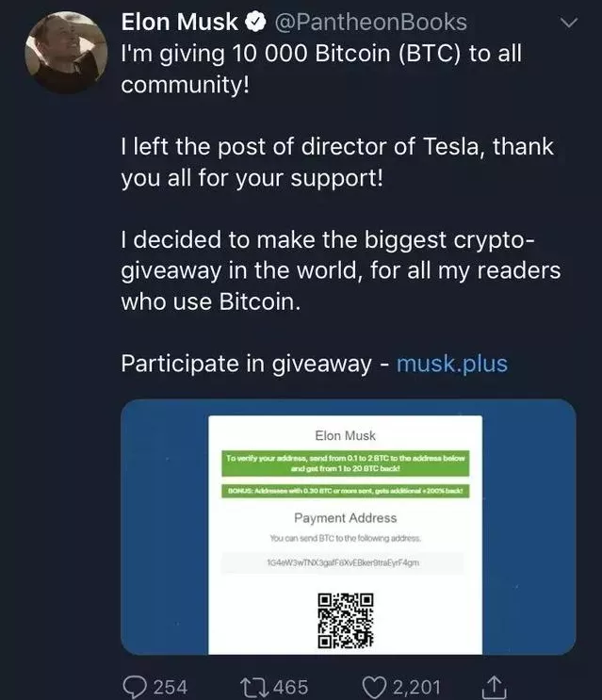Click the 465 retweets count

pyautogui.click(x=290, y=686)
